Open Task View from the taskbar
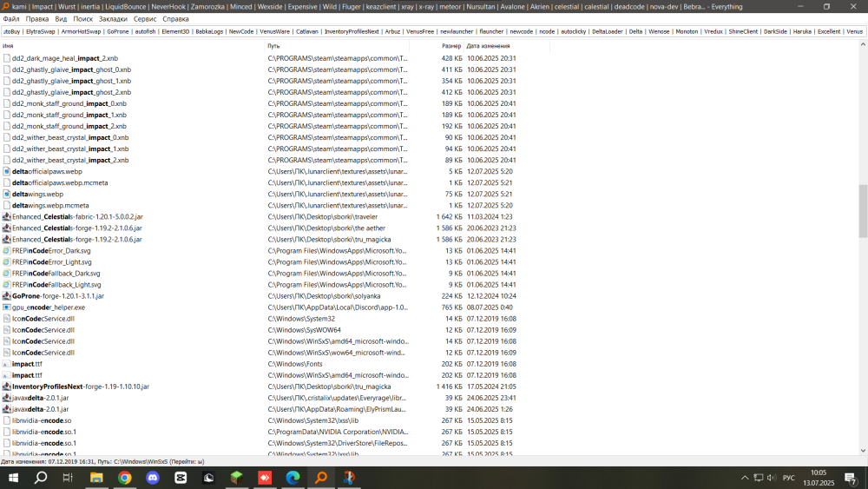The height and width of the screenshot is (489, 868). [x=68, y=478]
